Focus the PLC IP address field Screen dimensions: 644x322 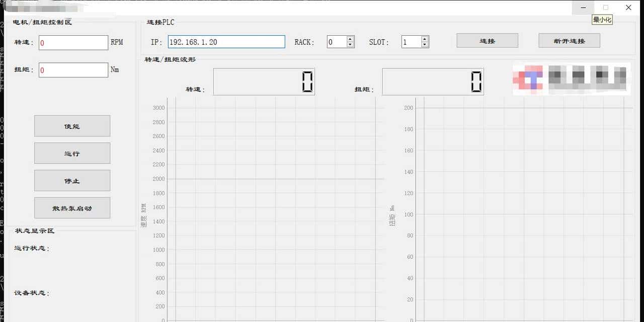coord(226,42)
